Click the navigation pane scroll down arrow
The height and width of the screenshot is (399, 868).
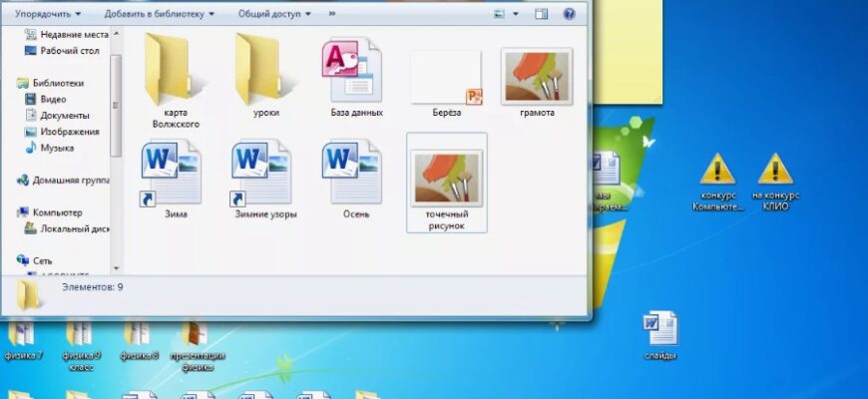(x=117, y=267)
